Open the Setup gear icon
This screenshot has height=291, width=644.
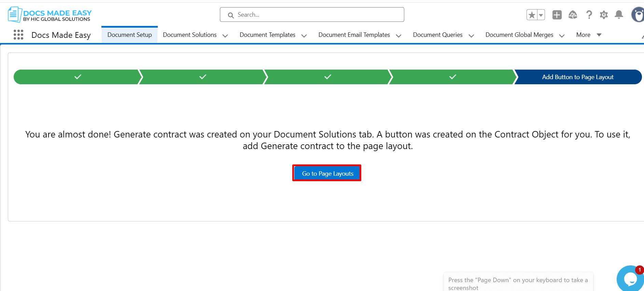pyautogui.click(x=604, y=15)
